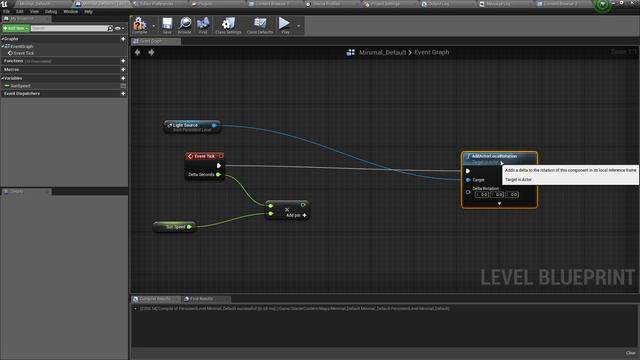This screenshot has width=640, height=360.
Task: Click the Play button in toolbar
Action: pyautogui.click(x=284, y=25)
